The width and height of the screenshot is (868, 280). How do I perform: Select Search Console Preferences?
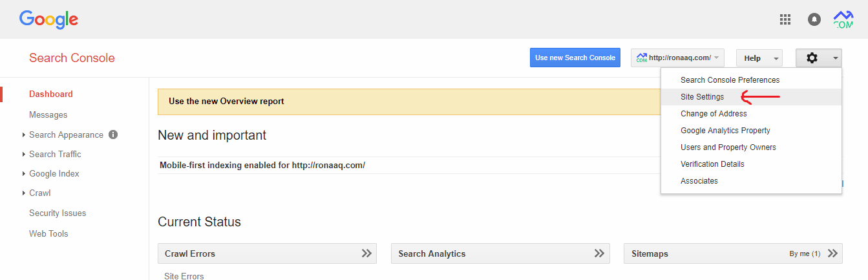[751, 80]
